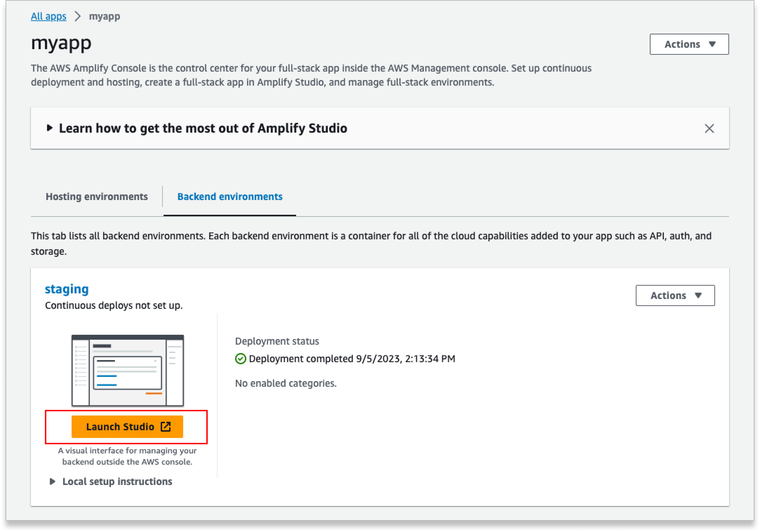The image size is (760, 532).
Task: Click the Amplify Studio interface preview image
Action: 127,369
